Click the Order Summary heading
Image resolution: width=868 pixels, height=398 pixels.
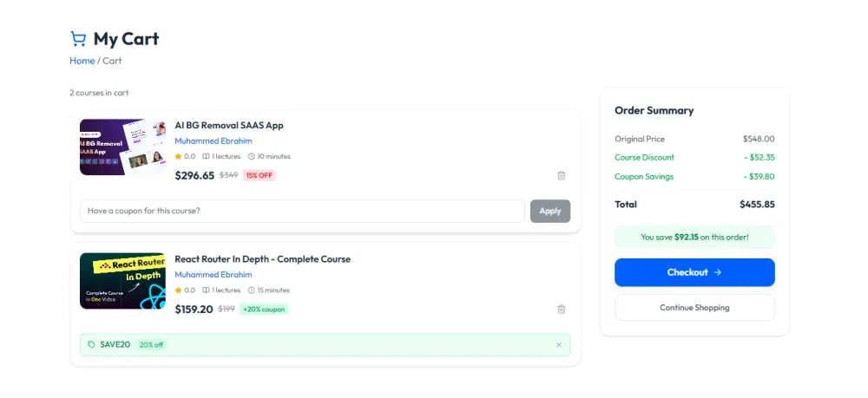coord(654,111)
